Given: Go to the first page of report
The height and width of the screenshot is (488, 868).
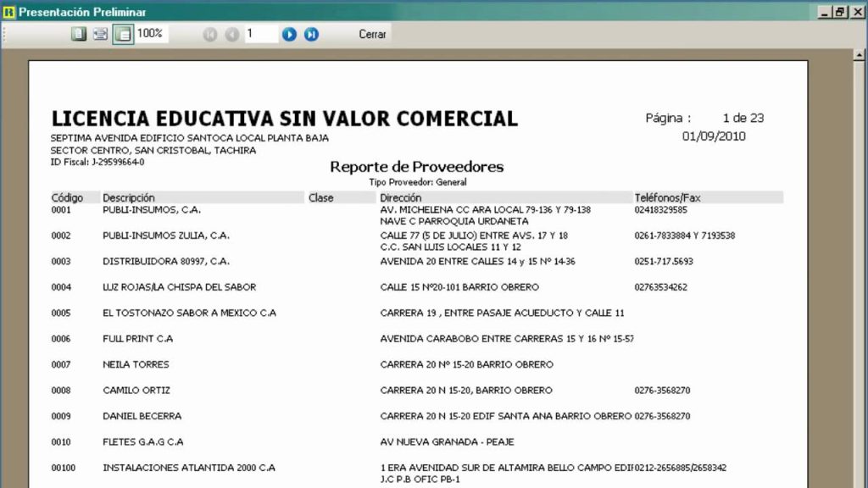Looking at the screenshot, I should tap(210, 34).
